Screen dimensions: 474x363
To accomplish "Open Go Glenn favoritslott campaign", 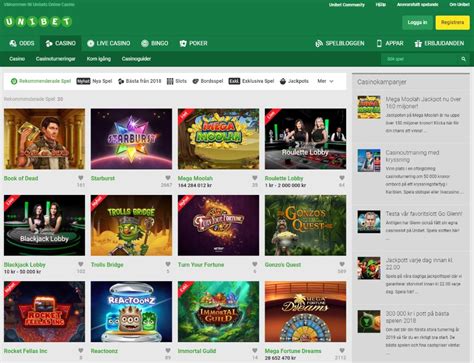I will click(369, 221).
